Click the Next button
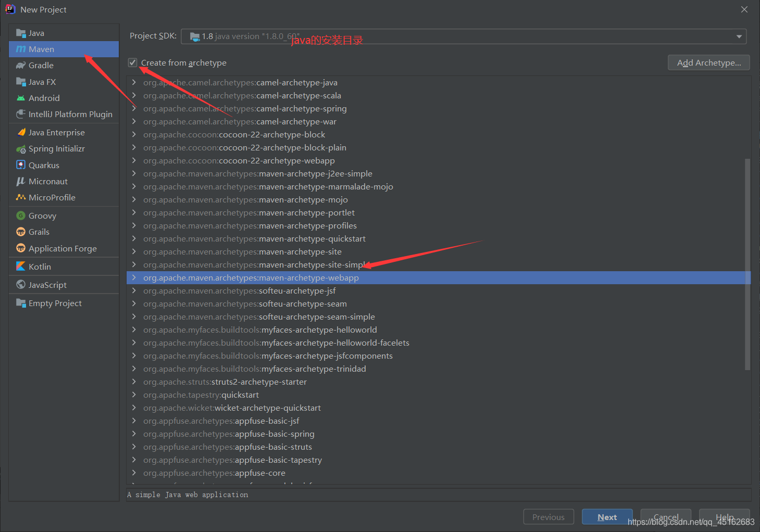This screenshot has height=532, width=760. coord(607,517)
